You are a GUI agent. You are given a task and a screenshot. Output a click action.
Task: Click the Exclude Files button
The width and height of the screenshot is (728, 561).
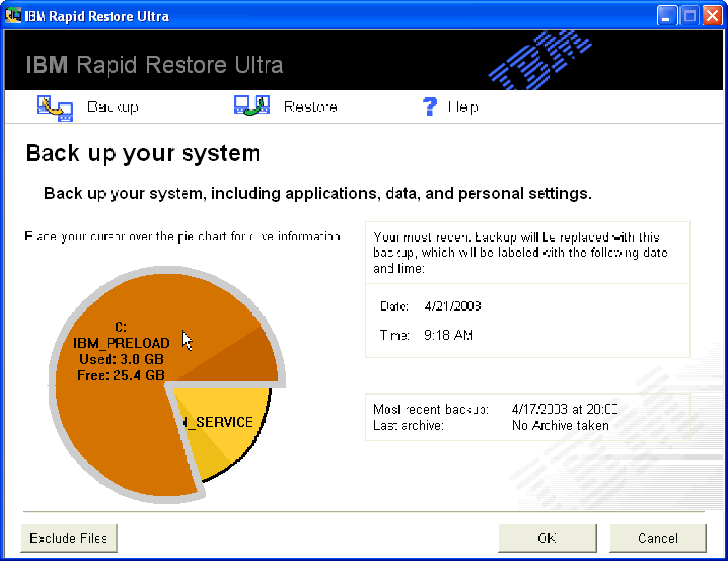[69, 538]
